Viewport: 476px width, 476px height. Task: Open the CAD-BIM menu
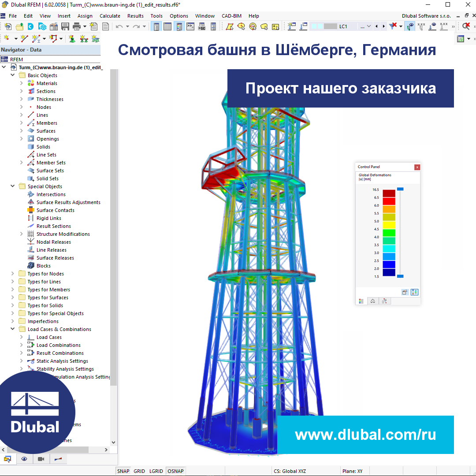[231, 15]
